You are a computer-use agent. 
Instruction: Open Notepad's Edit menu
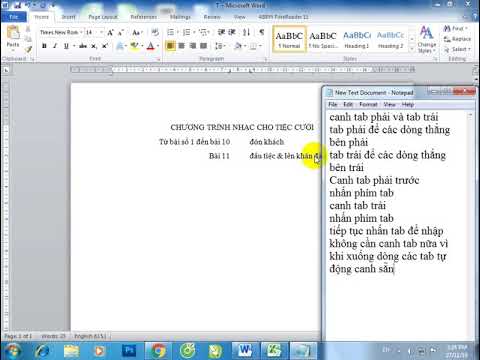pyautogui.click(x=348, y=104)
